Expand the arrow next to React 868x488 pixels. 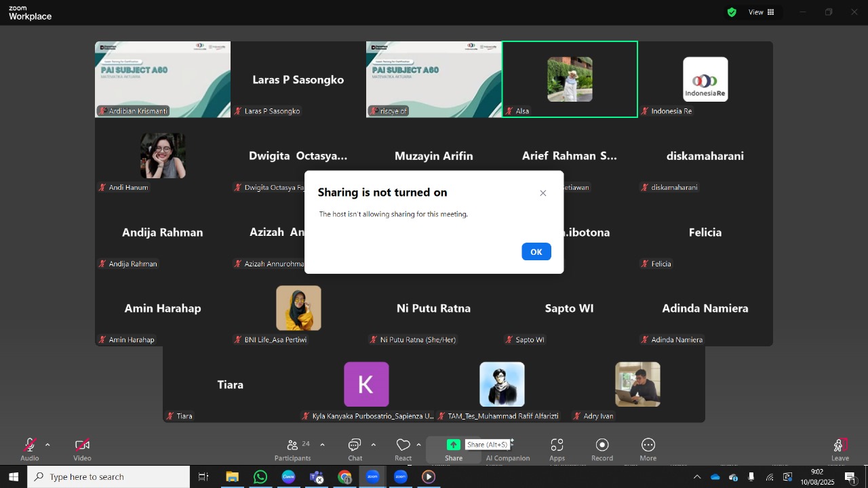coord(418,445)
